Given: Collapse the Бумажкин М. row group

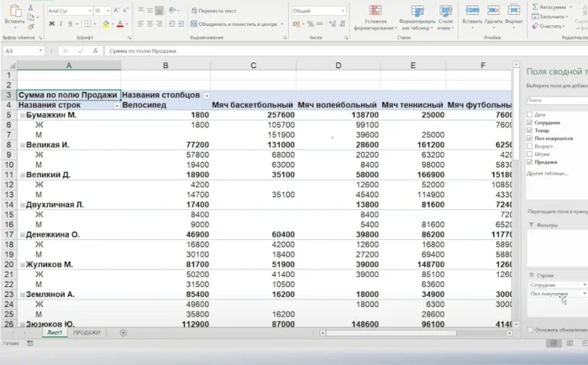Looking at the screenshot, I should pos(22,115).
